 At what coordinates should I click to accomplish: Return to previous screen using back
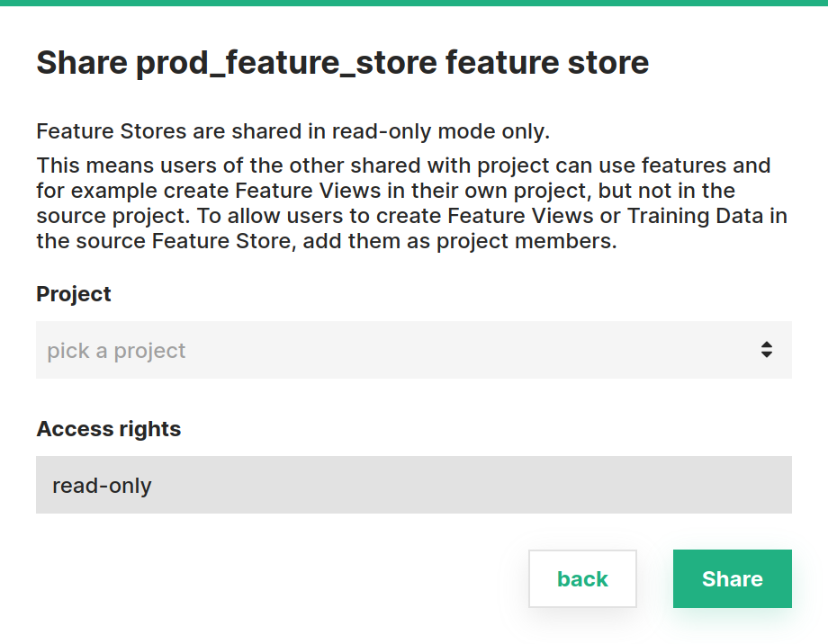[582, 578]
